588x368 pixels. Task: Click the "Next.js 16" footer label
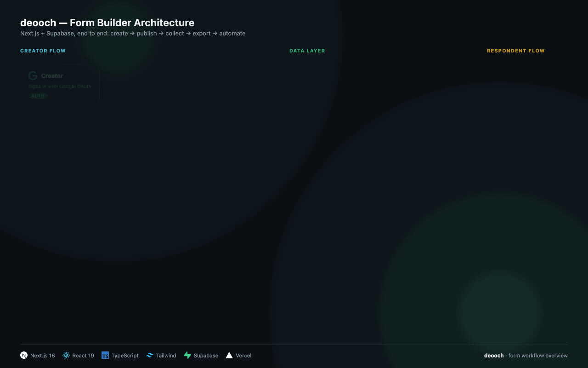pyautogui.click(x=42, y=356)
